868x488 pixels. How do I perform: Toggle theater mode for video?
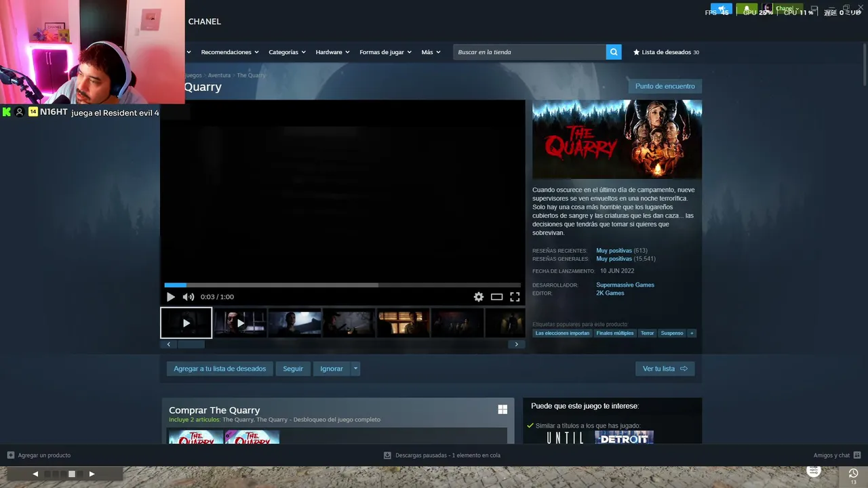[496, 297]
